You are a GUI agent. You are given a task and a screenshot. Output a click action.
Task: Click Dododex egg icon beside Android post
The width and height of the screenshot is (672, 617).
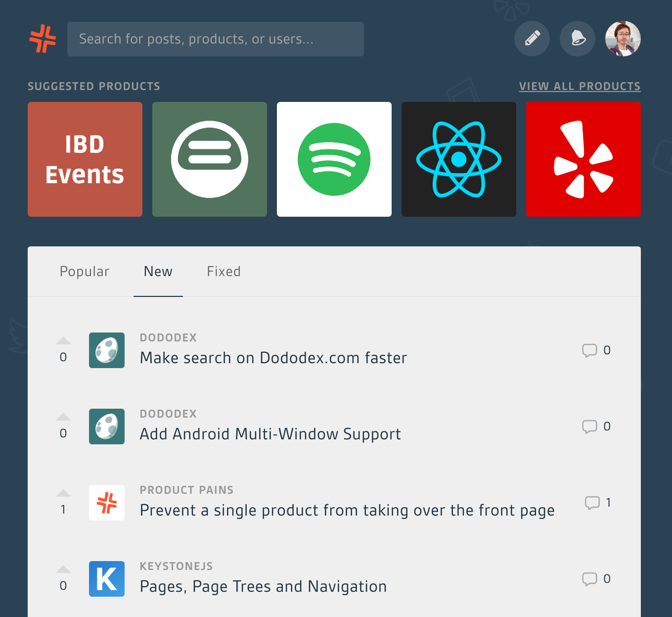107,427
